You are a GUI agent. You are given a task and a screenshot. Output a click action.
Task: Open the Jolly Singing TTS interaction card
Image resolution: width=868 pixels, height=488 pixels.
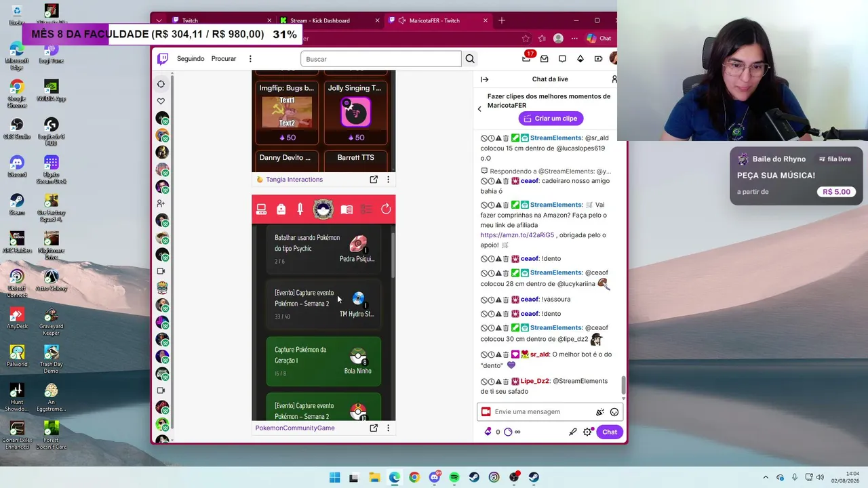click(x=355, y=113)
